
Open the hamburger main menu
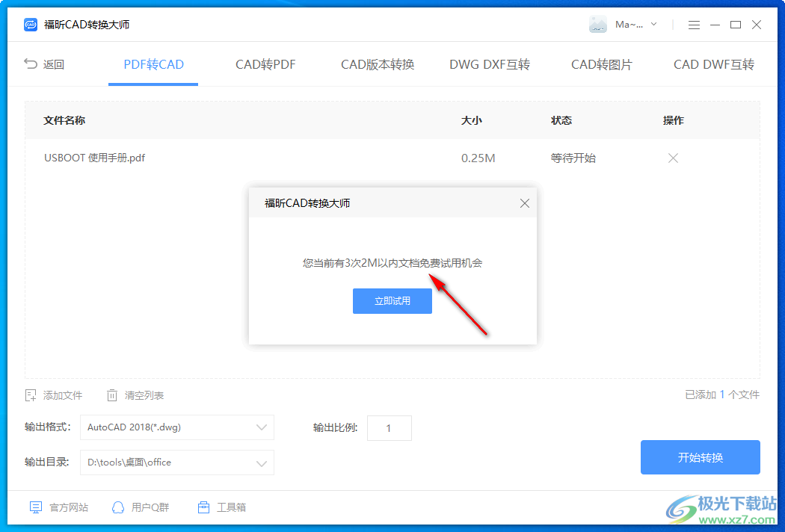click(x=694, y=25)
